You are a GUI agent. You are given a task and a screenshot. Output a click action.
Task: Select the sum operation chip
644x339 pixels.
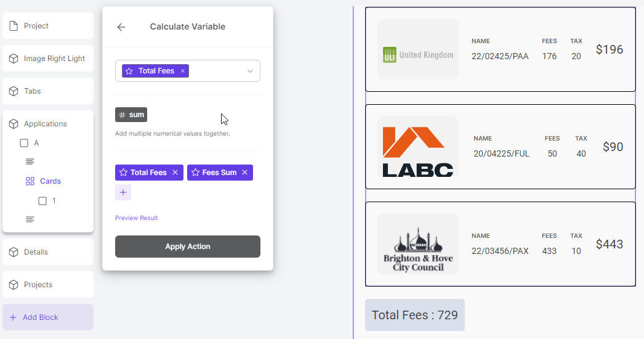coord(131,115)
